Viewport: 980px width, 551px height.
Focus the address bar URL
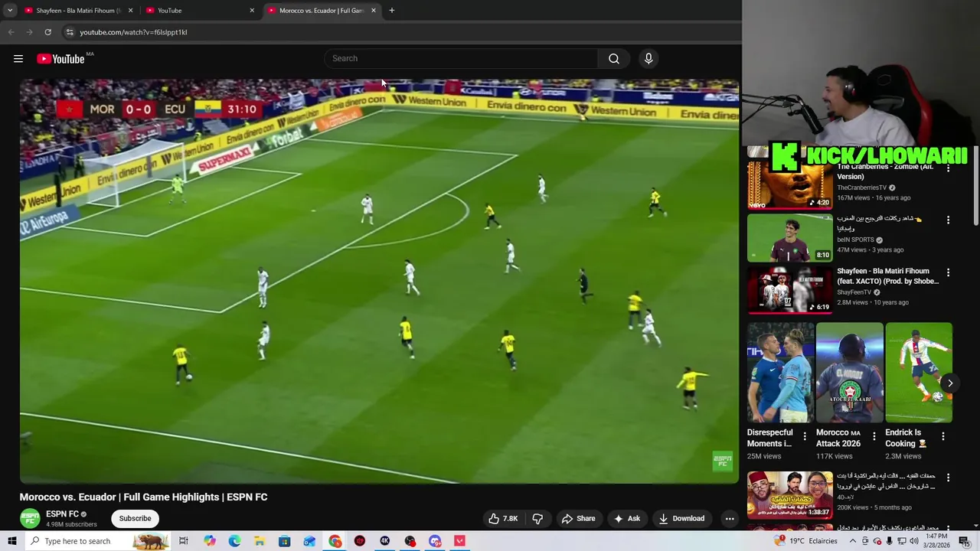[133, 32]
